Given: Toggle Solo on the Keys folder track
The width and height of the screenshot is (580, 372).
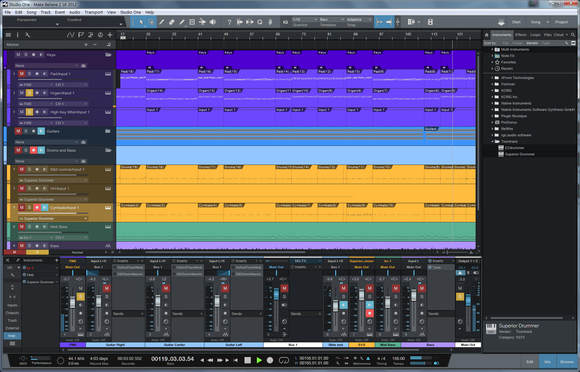Looking at the screenshot, I should click(x=26, y=55).
